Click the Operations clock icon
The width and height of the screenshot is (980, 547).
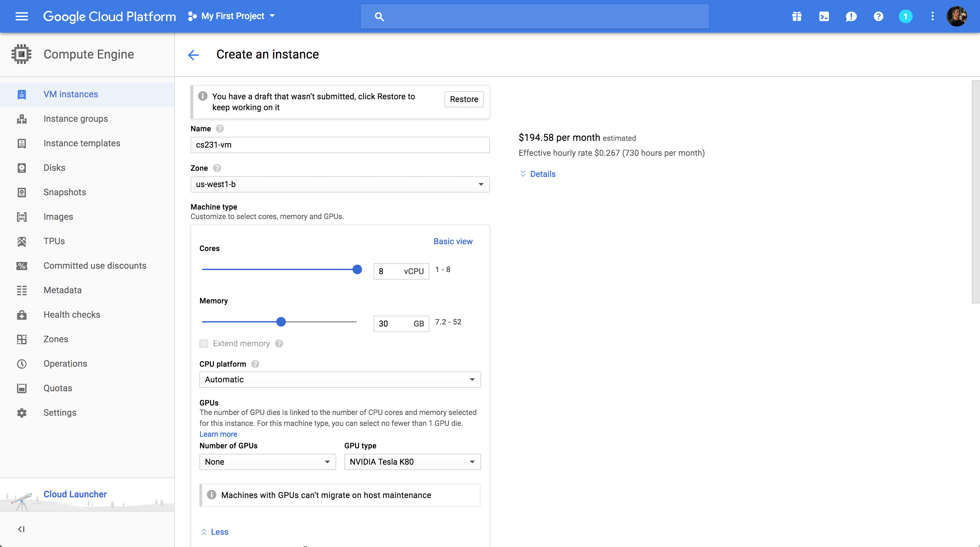tap(22, 364)
